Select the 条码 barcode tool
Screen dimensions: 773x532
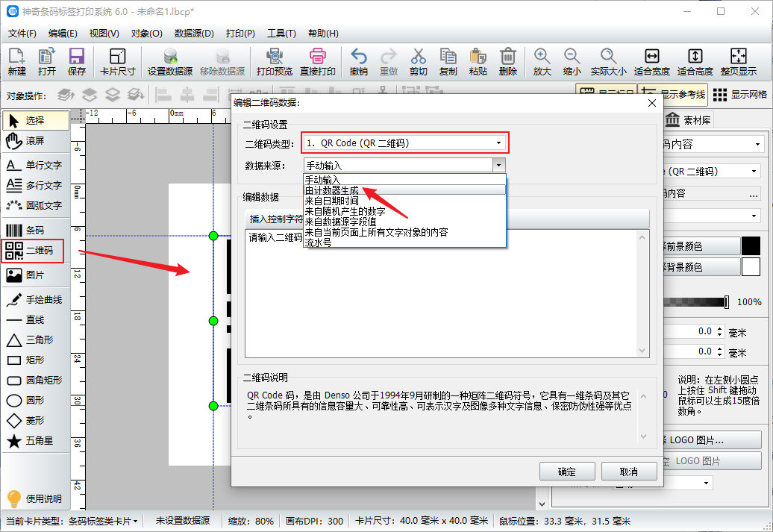[x=34, y=230]
